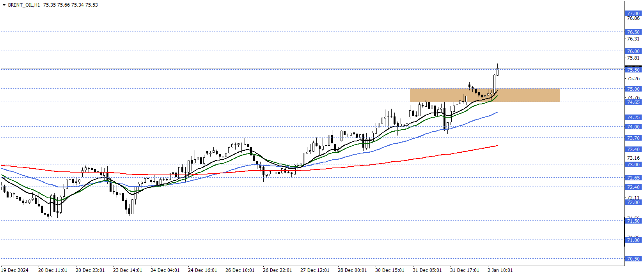
Task: Click the 19 Dec 2024 time axis label
Action: coord(15,270)
